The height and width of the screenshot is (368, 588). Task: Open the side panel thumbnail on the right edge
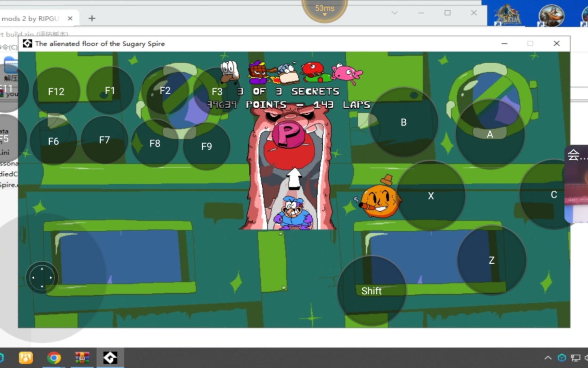[x=576, y=184]
